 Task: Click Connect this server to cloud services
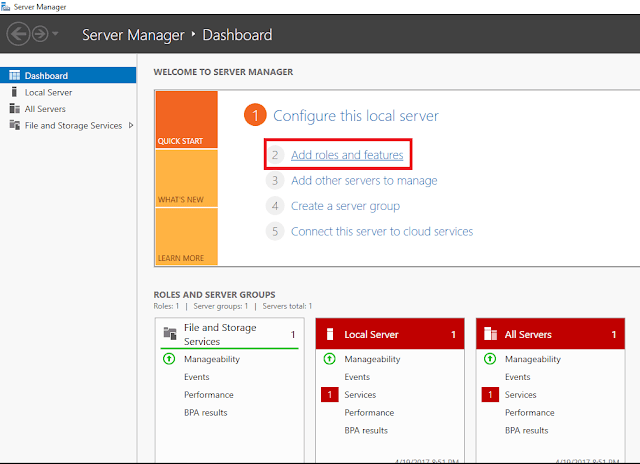click(x=382, y=231)
